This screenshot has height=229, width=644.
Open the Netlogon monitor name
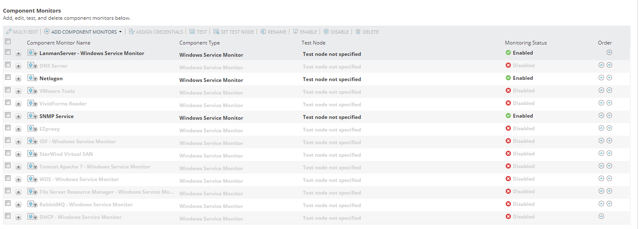(51, 79)
